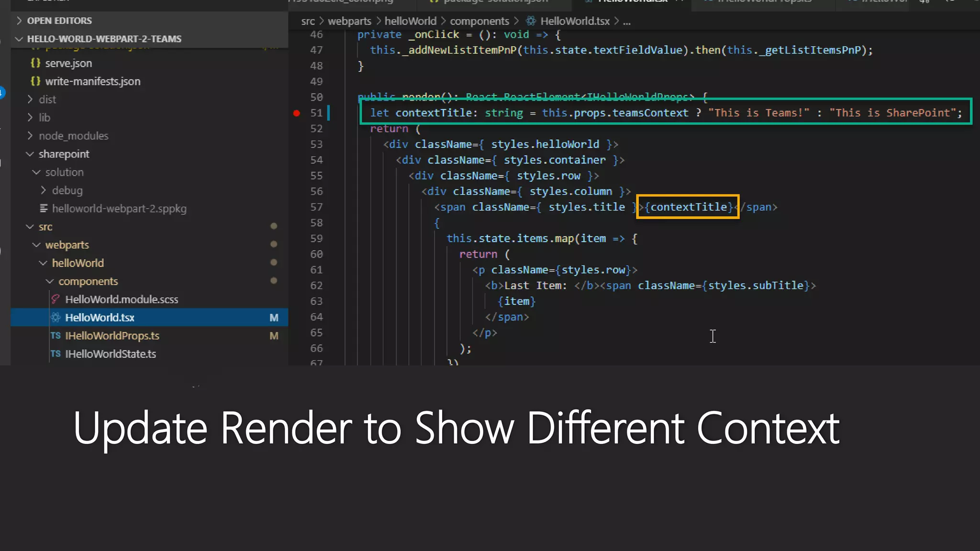Open serve.json file
The image size is (980, 551).
(x=68, y=63)
